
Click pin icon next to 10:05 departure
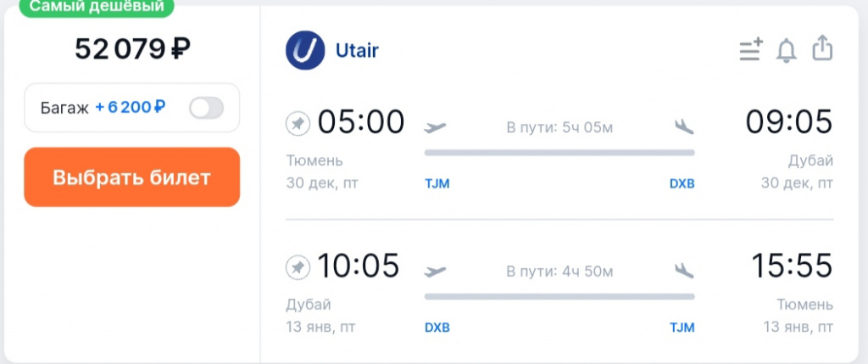(x=298, y=267)
